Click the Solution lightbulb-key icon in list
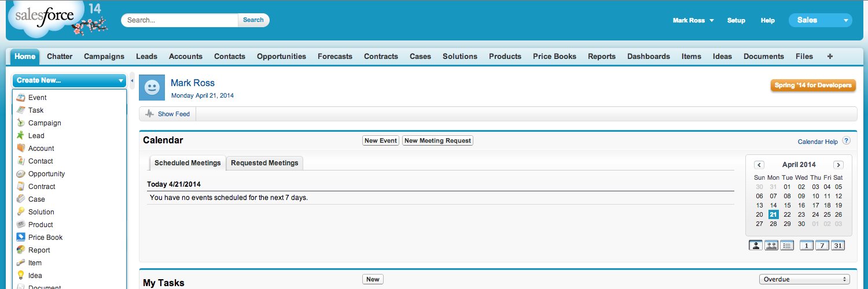Viewport: 868px width, 289px height. (x=21, y=212)
